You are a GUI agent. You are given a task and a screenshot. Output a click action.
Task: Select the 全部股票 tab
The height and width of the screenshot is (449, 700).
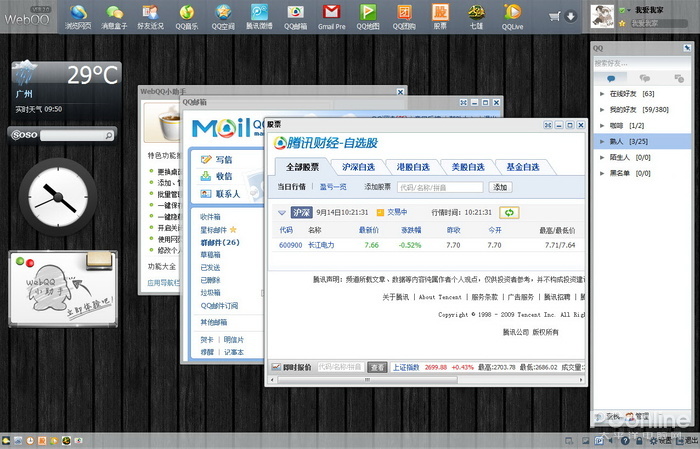[303, 167]
